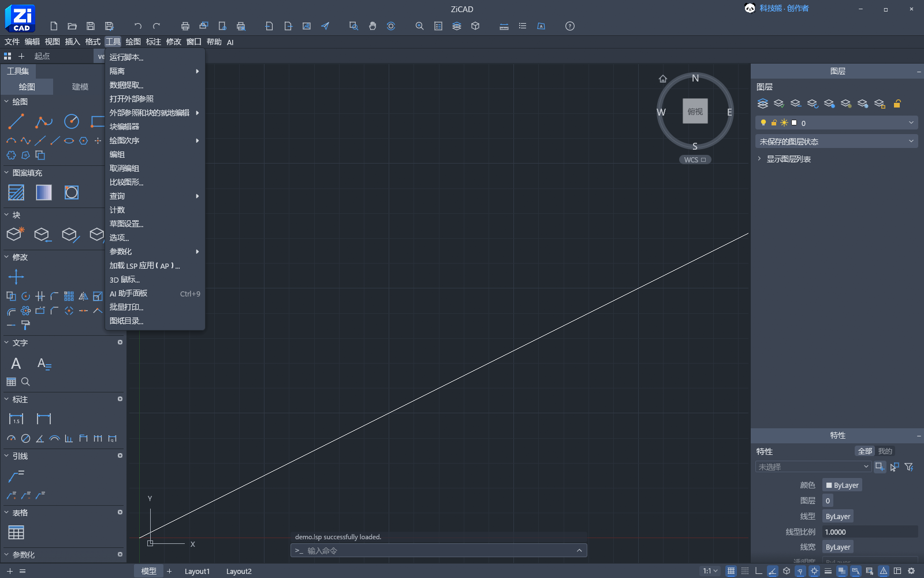Toggle lineweight display in status bar
The width and height of the screenshot is (924, 578).
(828, 571)
